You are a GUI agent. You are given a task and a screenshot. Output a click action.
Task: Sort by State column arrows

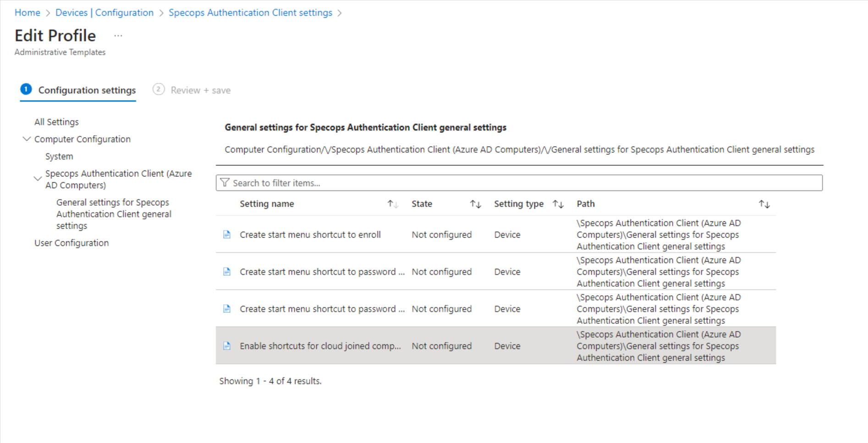pyautogui.click(x=475, y=204)
